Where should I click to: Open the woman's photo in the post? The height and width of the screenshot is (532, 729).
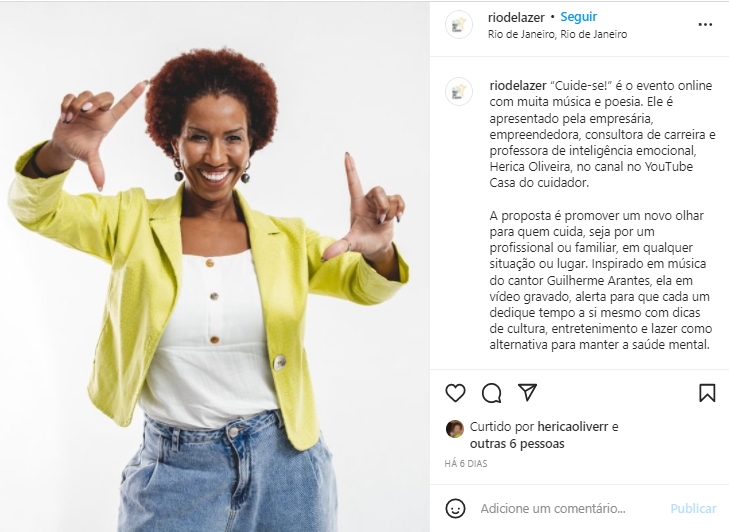coord(214,267)
